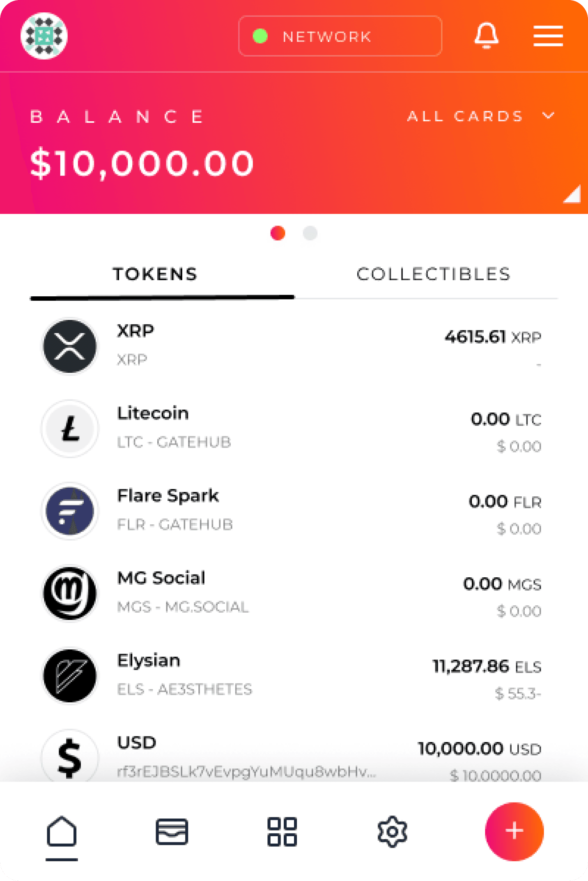
Task: Expand balance card corner triangle
Action: tap(572, 194)
